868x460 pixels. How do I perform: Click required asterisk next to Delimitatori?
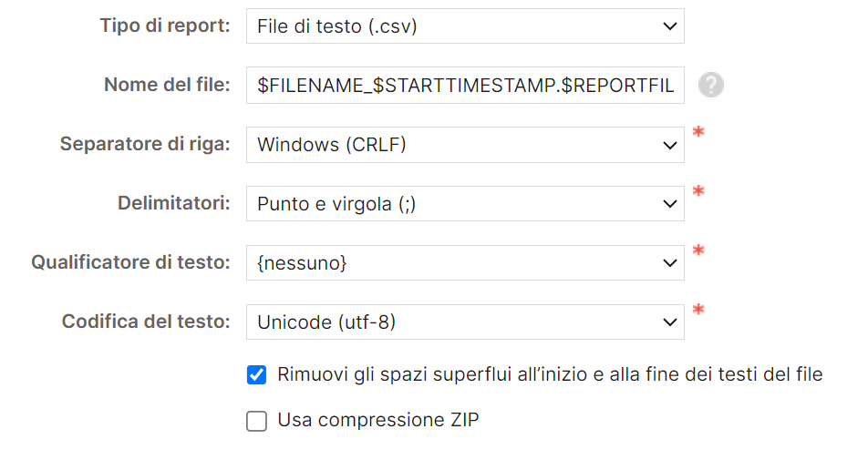(x=698, y=192)
